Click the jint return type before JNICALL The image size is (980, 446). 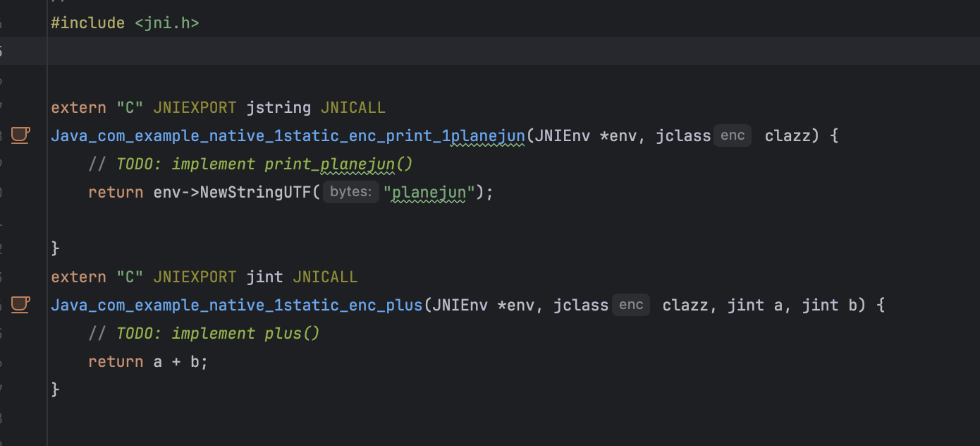264,277
